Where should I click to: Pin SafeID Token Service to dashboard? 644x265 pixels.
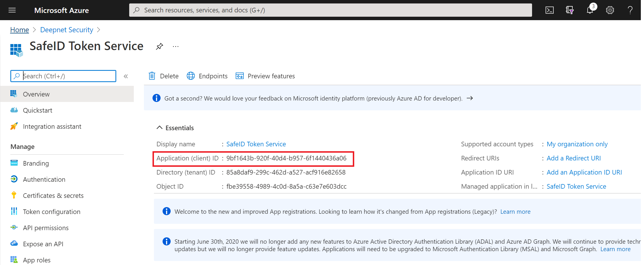tap(159, 46)
